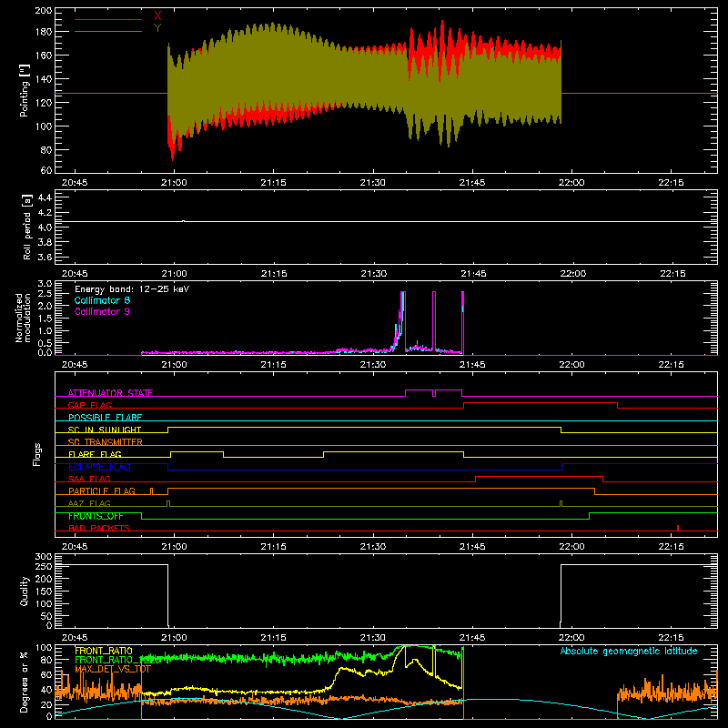Image resolution: width=728 pixels, height=728 pixels.
Task: Click the yellow FRONT_RATIO legend label
Action: click(104, 651)
